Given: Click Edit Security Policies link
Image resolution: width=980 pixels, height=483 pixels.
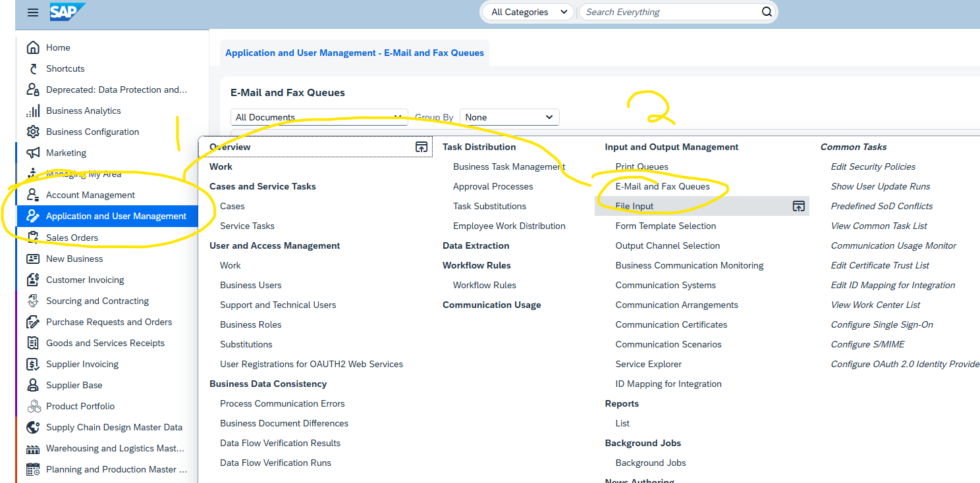Looking at the screenshot, I should [873, 166].
